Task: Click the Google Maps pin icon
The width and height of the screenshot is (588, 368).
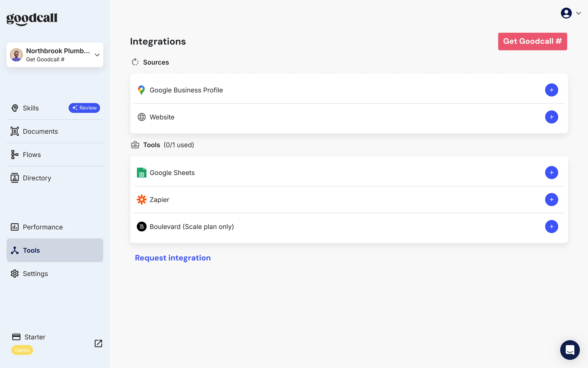Action: coord(141,90)
